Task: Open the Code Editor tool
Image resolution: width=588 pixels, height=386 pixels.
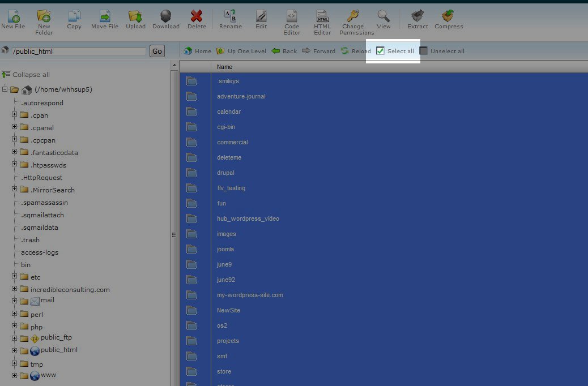Action: point(292,16)
